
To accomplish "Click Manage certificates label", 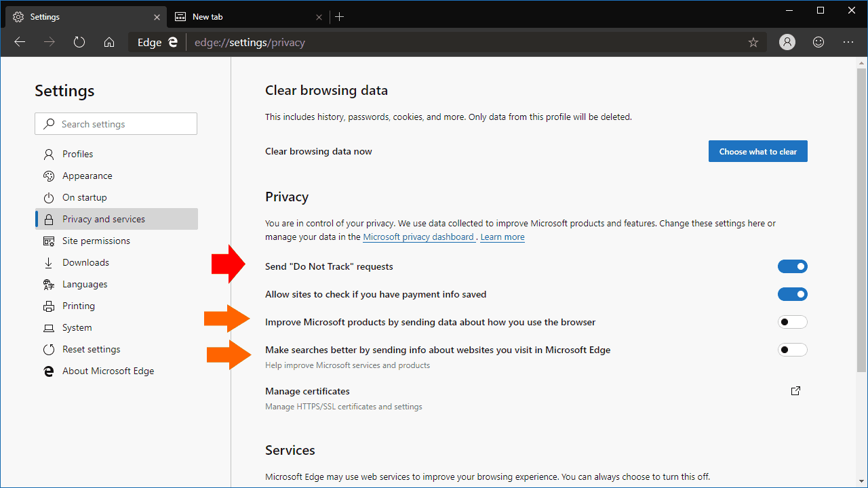I will 307,391.
